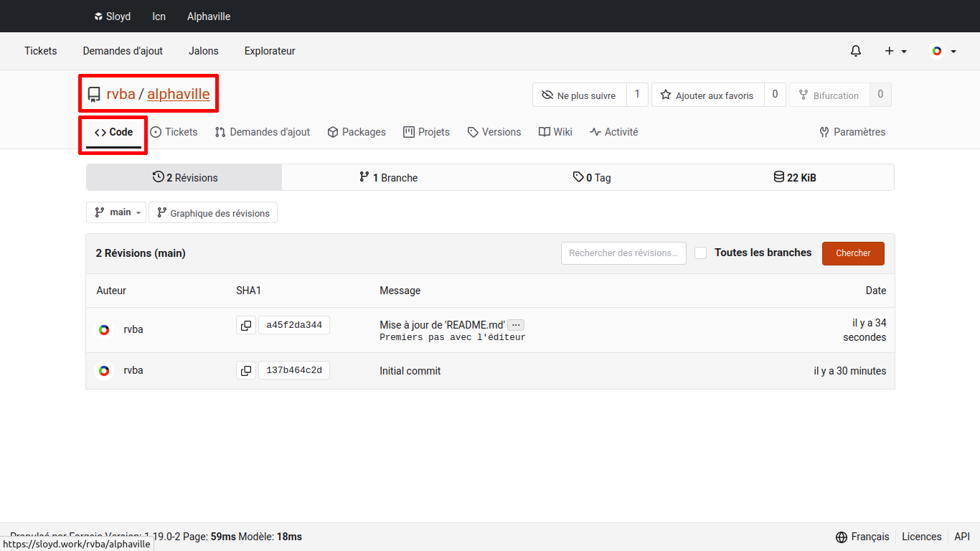Open the user avatar profile menu
The height and width of the screenshot is (551, 980).
point(943,51)
